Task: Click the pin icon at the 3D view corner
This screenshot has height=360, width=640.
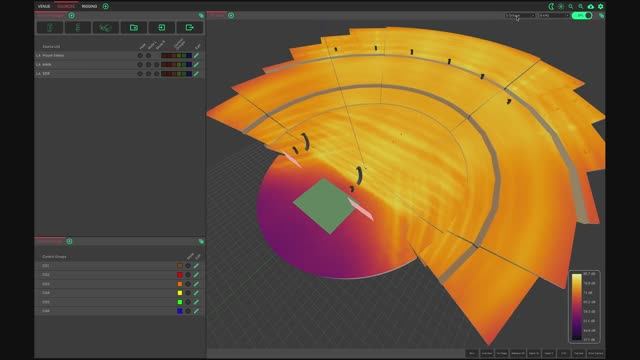Action: click(602, 16)
